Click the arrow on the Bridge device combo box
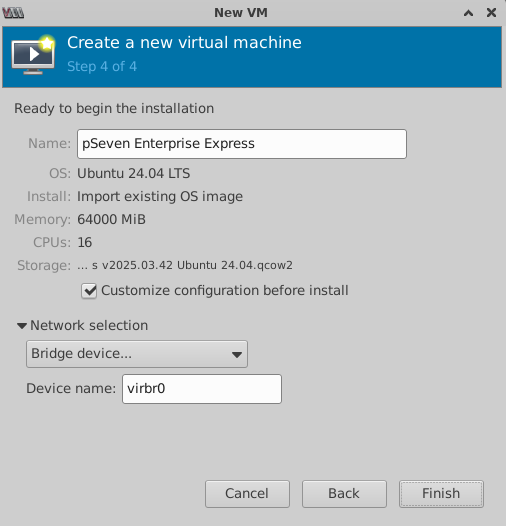 click(x=237, y=355)
